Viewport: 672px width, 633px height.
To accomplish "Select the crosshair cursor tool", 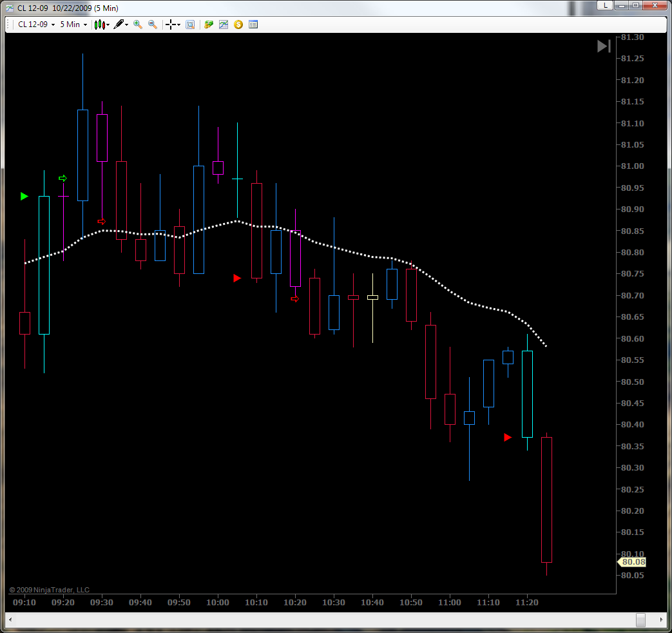I will [x=171, y=24].
